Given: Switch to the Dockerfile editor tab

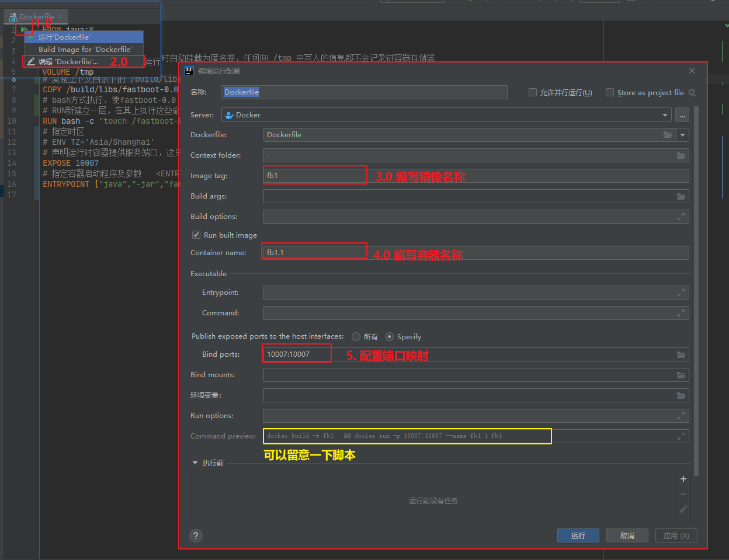Looking at the screenshot, I should point(36,16).
